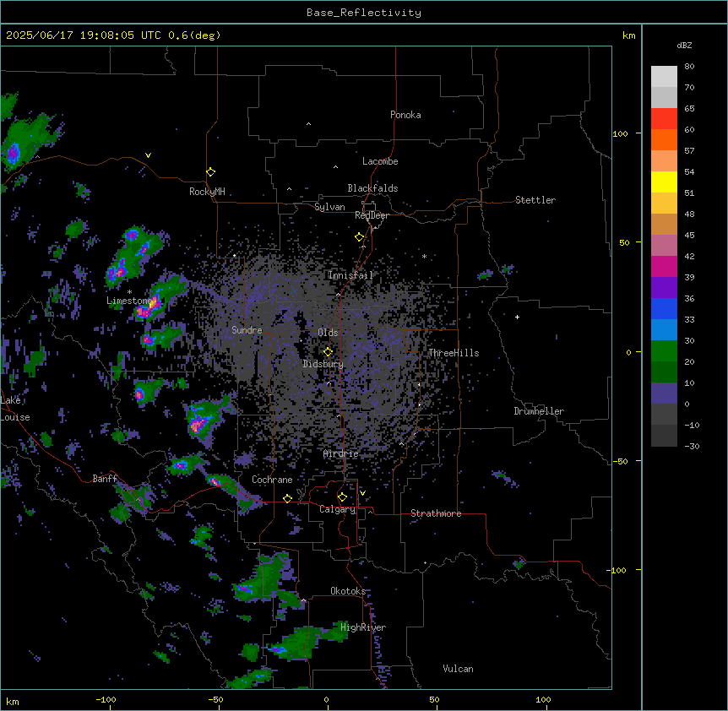Screen dimensions: 728x711
Task: Select the yellow diamond marker south of RedDeer
Action: point(360,237)
